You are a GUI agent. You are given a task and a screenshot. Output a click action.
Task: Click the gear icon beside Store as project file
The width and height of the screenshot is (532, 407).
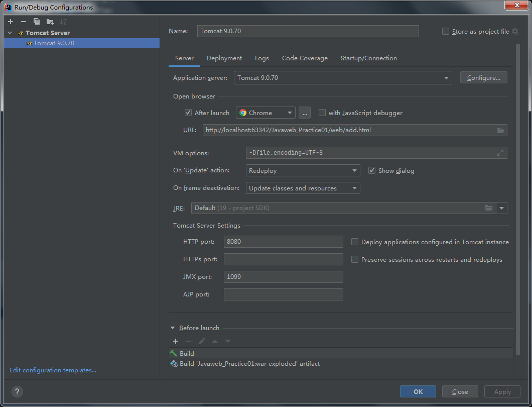tap(515, 31)
